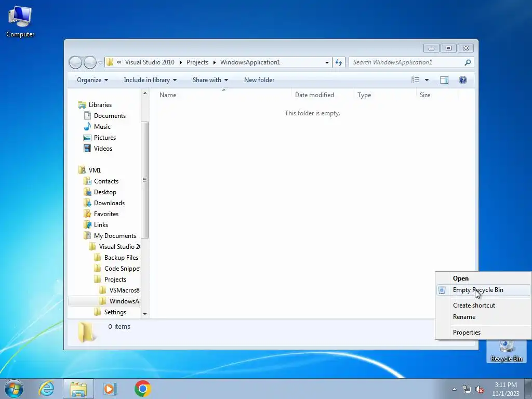Open My Documents in navigation pane

(115, 235)
